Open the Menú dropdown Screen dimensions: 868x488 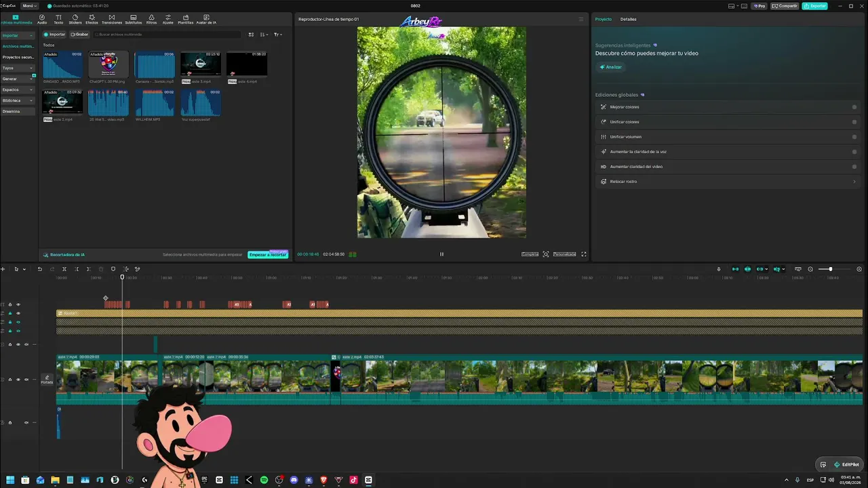[30, 5]
